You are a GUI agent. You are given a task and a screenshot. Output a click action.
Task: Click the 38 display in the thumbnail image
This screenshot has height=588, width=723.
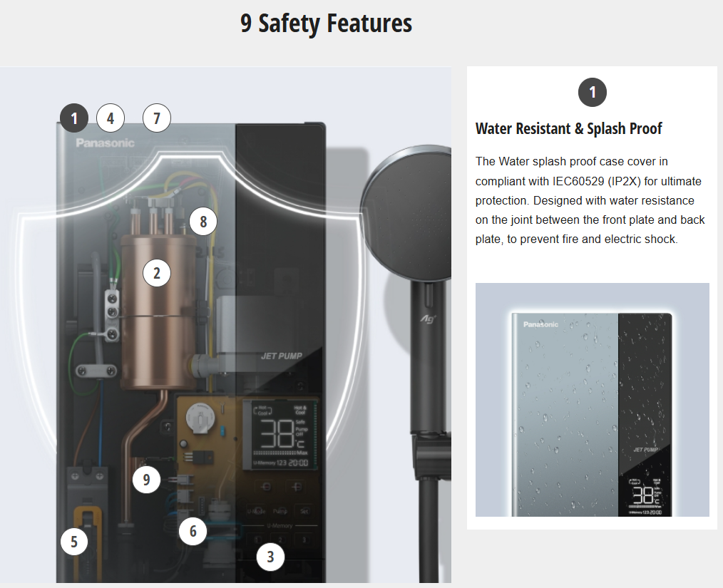(643, 495)
